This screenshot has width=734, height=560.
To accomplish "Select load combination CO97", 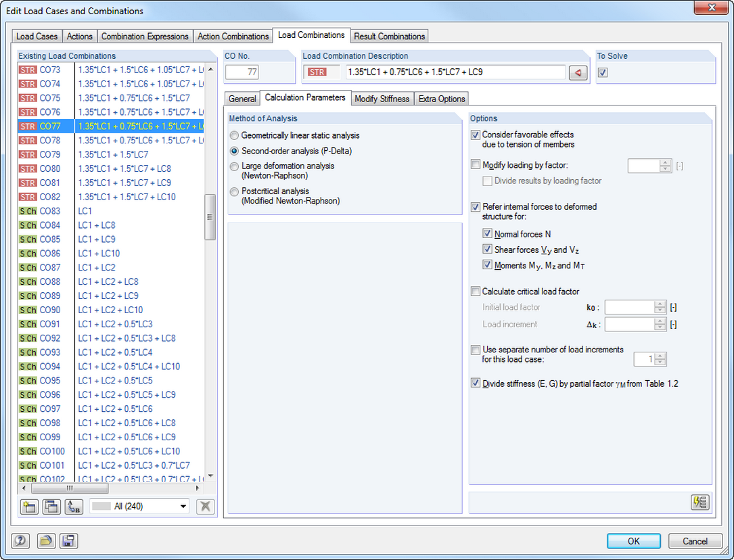I will (x=110, y=409).
